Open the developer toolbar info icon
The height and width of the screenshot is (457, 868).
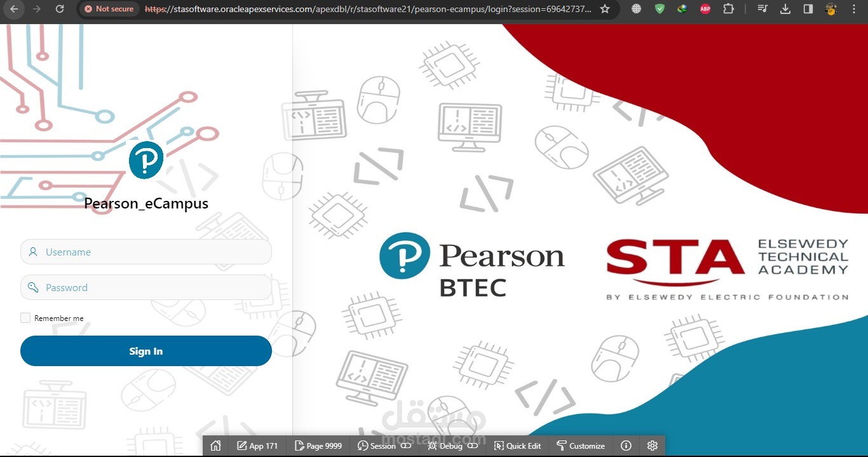626,446
